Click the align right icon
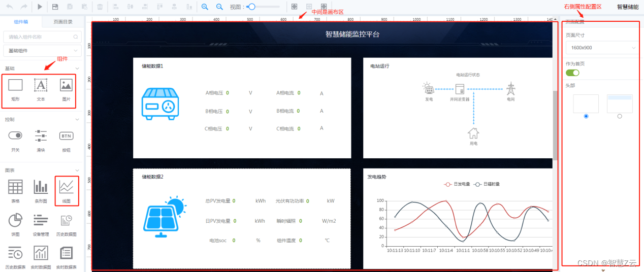Viewport: 644px width, 272px height. pyautogui.click(x=144, y=7)
